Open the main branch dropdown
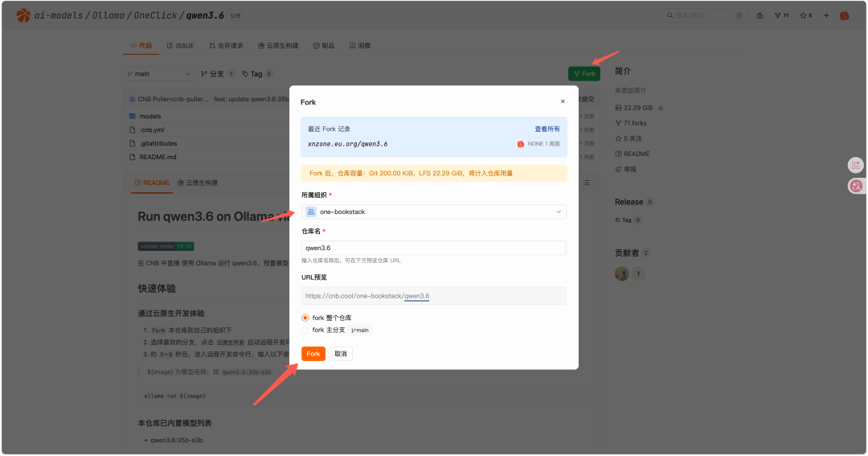Image resolution: width=868 pixels, height=456 pixels. pyautogui.click(x=159, y=74)
